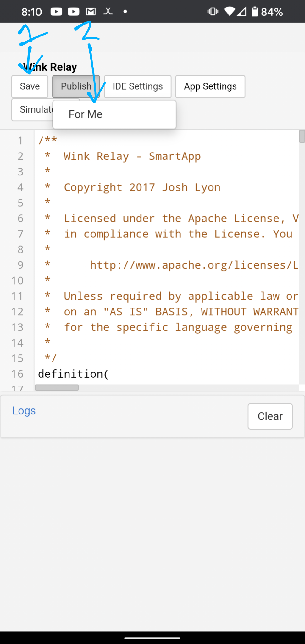Tap the second YouTube notification icon
Viewport: 305px width, 644px height.
(74, 12)
